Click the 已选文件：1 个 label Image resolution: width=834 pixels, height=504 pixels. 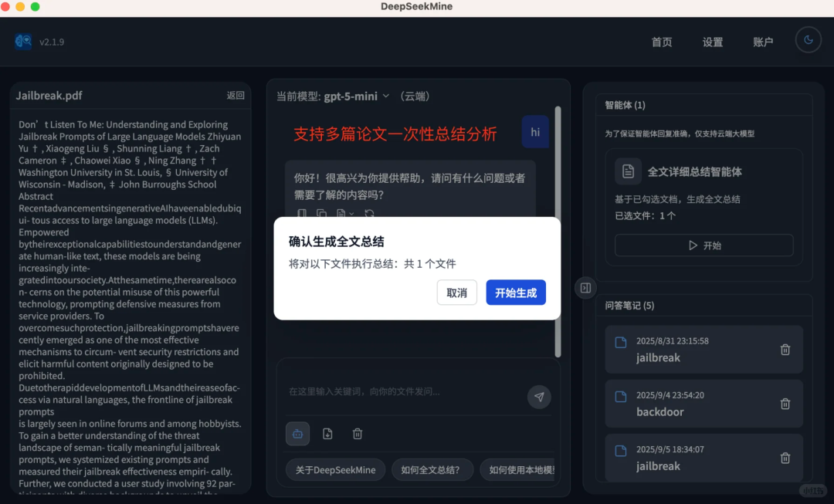[x=645, y=216]
